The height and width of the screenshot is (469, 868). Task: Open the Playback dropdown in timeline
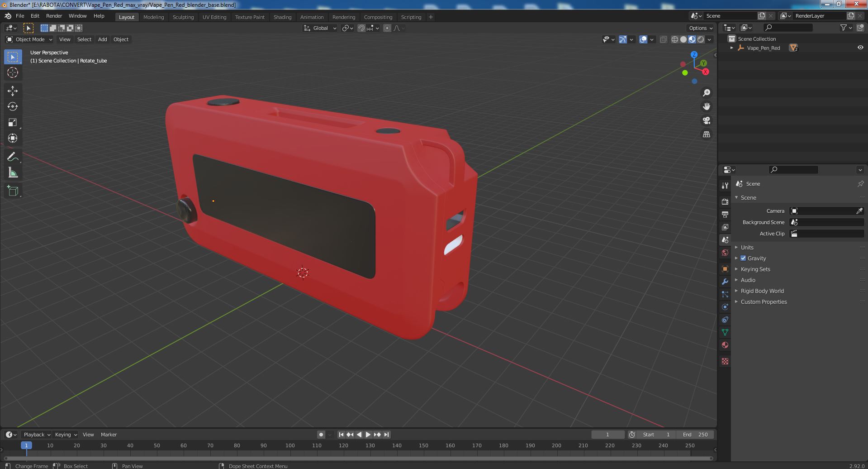(37, 435)
